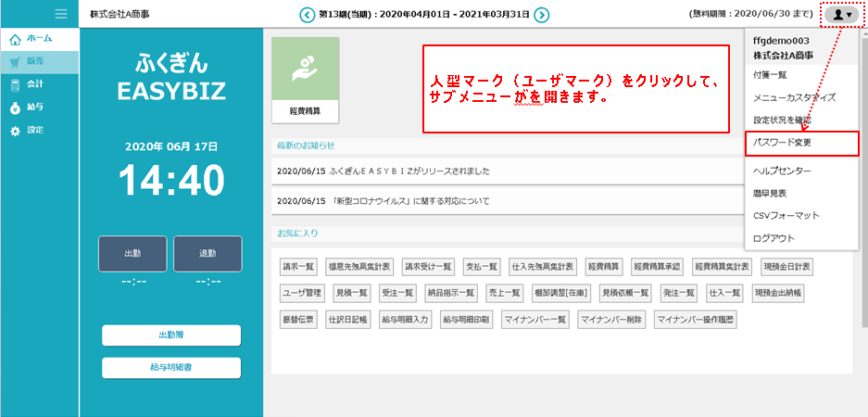The image size is (868, 417).
Task: Open the 経費精算 tile
Action: [x=305, y=81]
